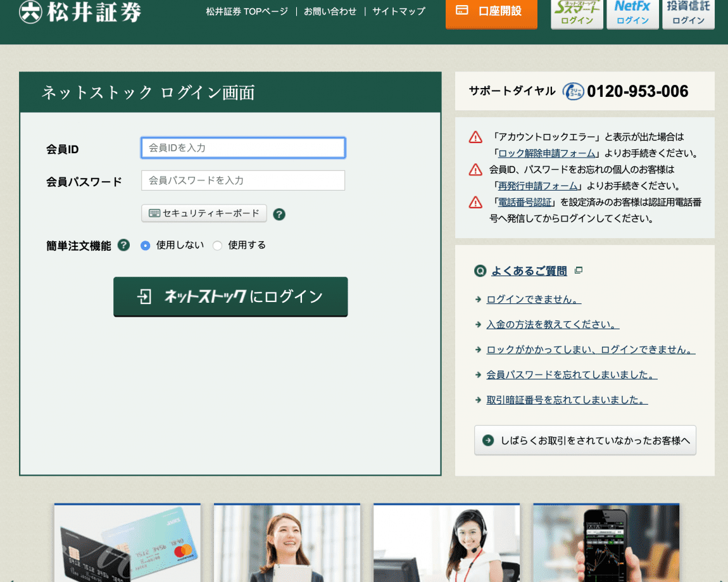Open 投資信託 login button
Screen dimensions: 728x582
tap(688, 14)
